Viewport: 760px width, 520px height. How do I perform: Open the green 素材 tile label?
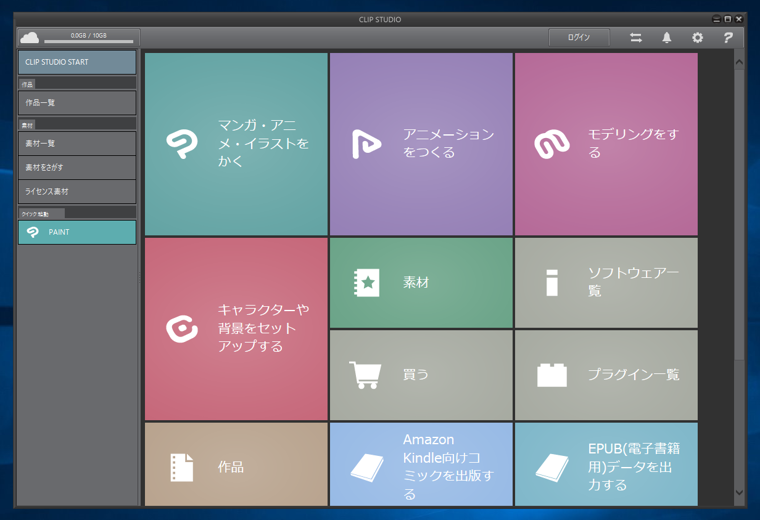[x=416, y=283]
